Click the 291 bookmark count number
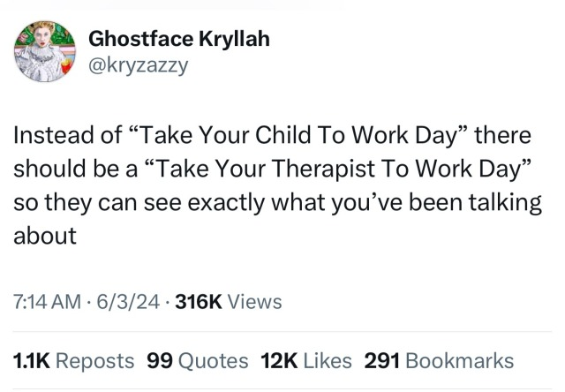 382,360
